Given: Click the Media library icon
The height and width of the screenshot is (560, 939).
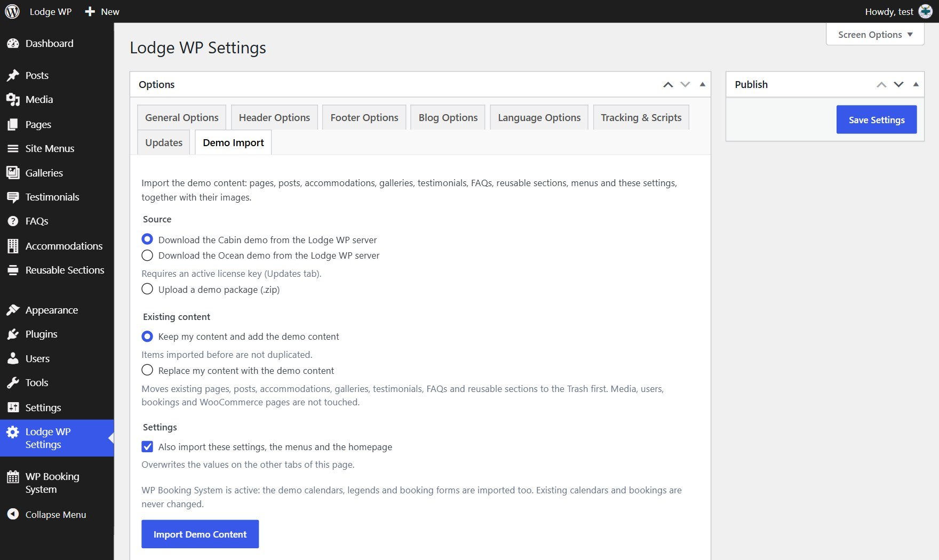Looking at the screenshot, I should pos(13,100).
